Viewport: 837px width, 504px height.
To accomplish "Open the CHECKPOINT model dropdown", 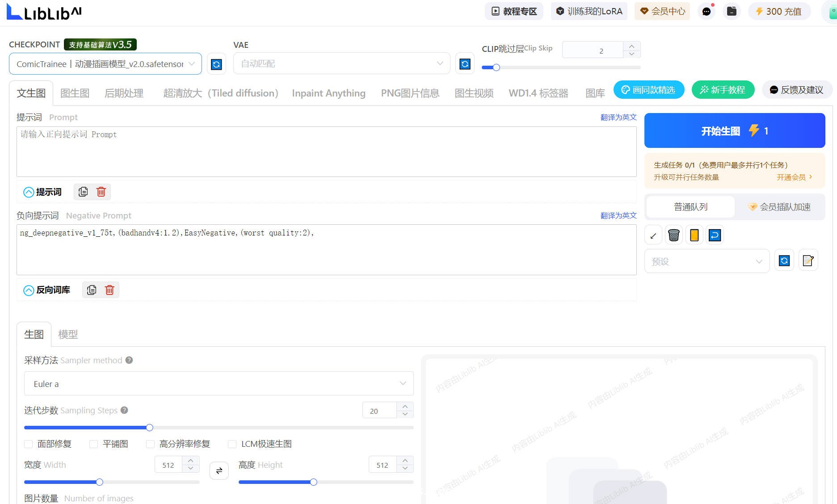I will pyautogui.click(x=105, y=64).
